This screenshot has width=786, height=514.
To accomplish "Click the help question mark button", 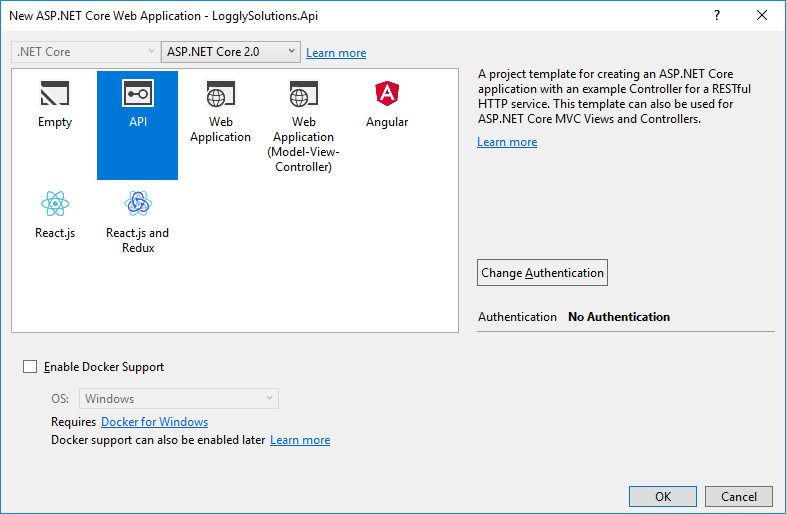I will click(717, 16).
